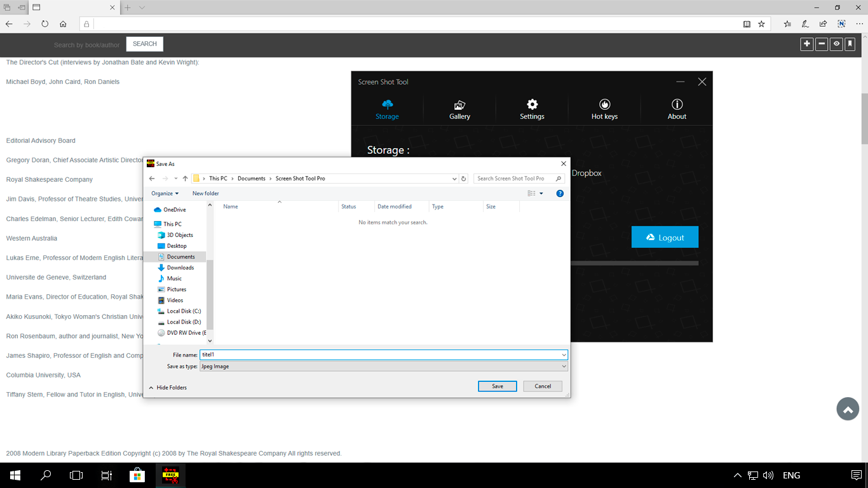Expand the folder path dropdown in Save As
This screenshot has height=488, width=868.
[454, 178]
